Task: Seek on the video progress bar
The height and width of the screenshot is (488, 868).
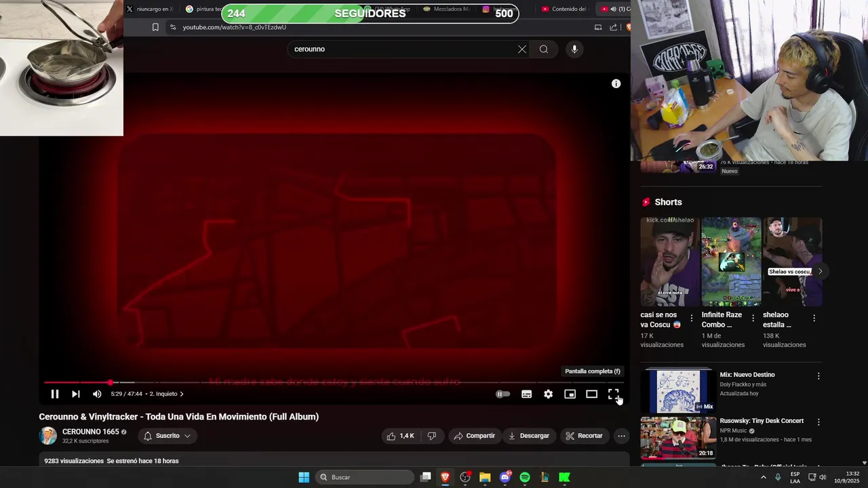Action: tap(334, 382)
